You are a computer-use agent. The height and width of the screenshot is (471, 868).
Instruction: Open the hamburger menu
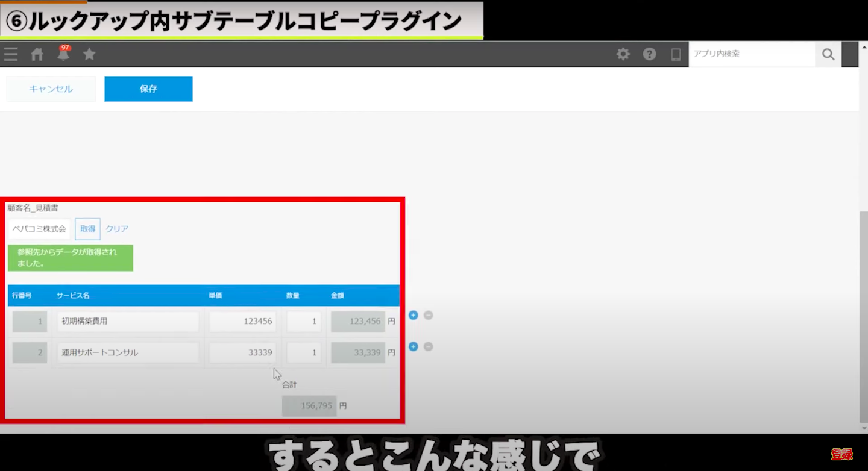10,54
